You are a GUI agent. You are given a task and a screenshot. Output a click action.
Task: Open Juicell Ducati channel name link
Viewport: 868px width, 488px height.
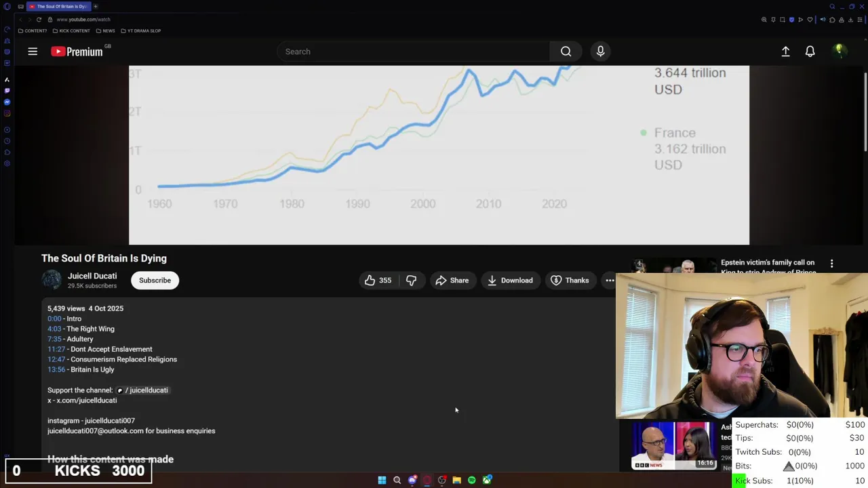pyautogui.click(x=92, y=276)
